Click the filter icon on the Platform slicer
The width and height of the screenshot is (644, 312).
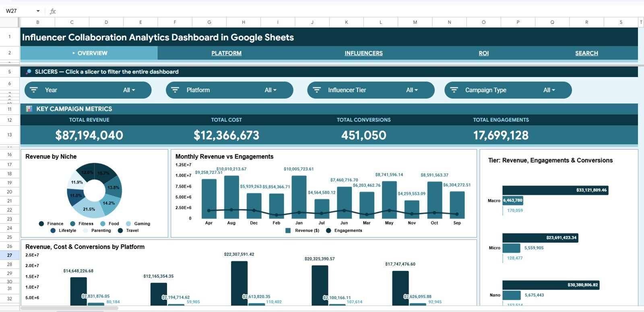point(175,90)
